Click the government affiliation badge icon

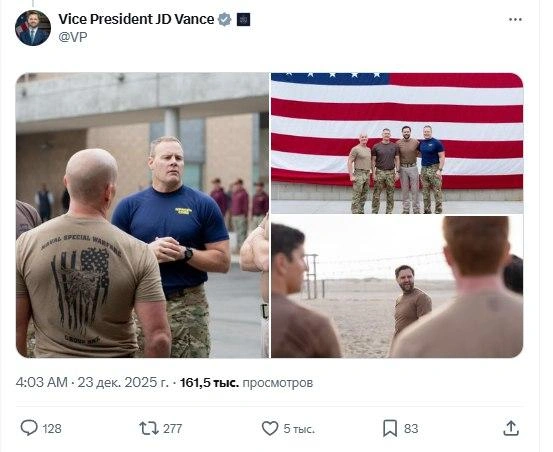(x=243, y=20)
